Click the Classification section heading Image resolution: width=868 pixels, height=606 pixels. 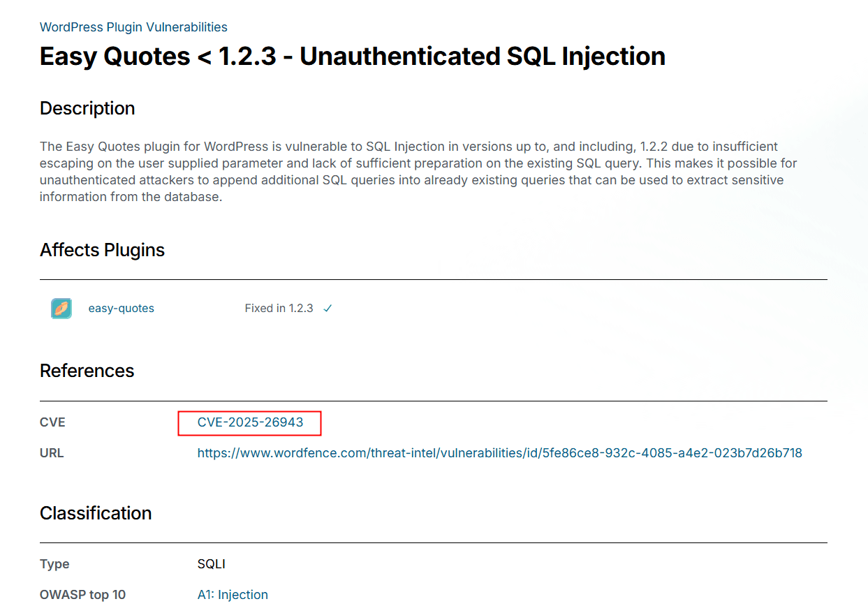[x=96, y=513]
